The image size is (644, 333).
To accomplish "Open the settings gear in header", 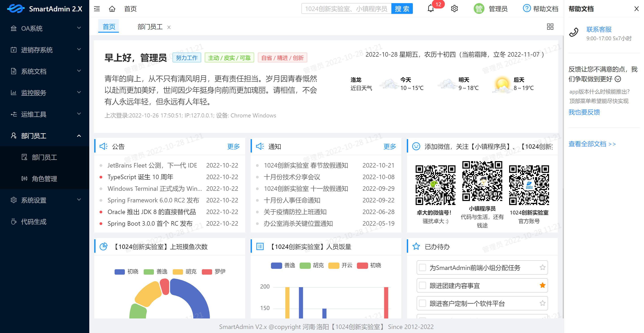I will [x=454, y=9].
